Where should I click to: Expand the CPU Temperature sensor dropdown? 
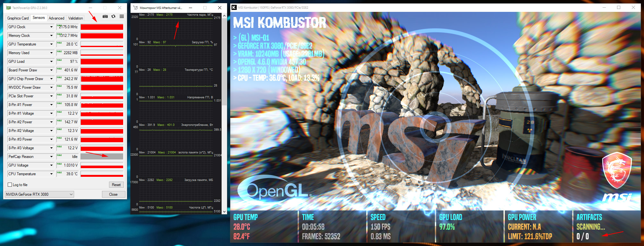tap(51, 174)
